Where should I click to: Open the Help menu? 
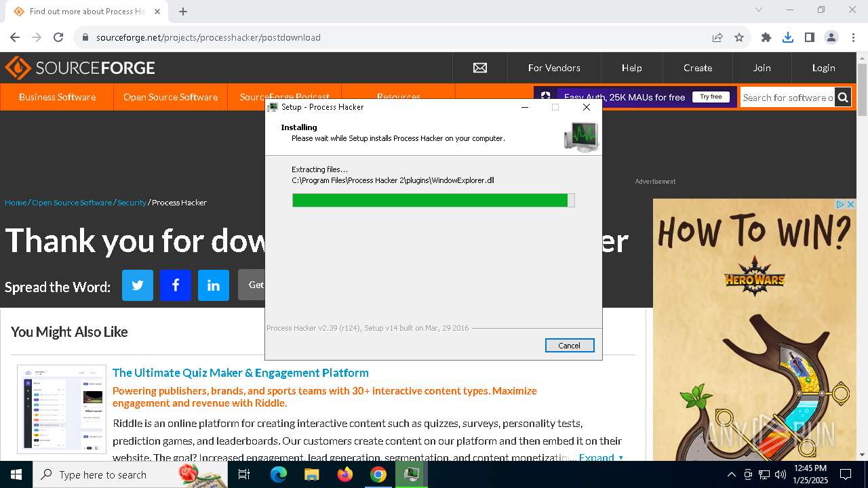(631, 68)
